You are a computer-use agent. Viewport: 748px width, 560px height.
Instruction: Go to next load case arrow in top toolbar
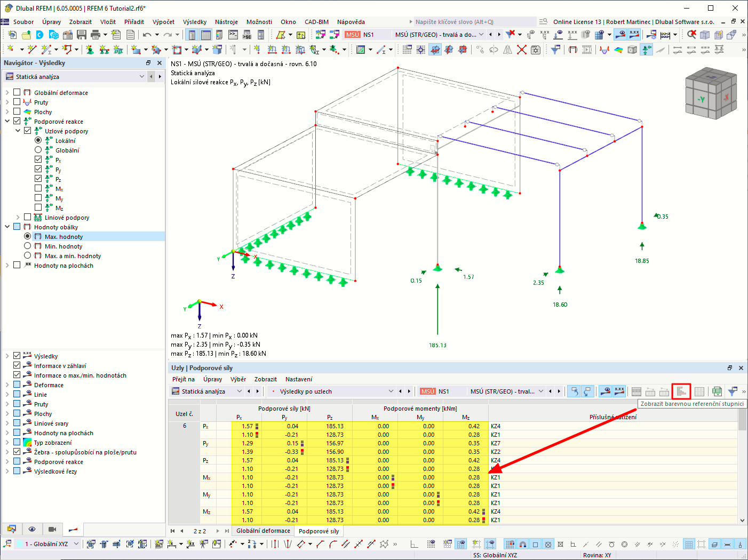click(499, 35)
